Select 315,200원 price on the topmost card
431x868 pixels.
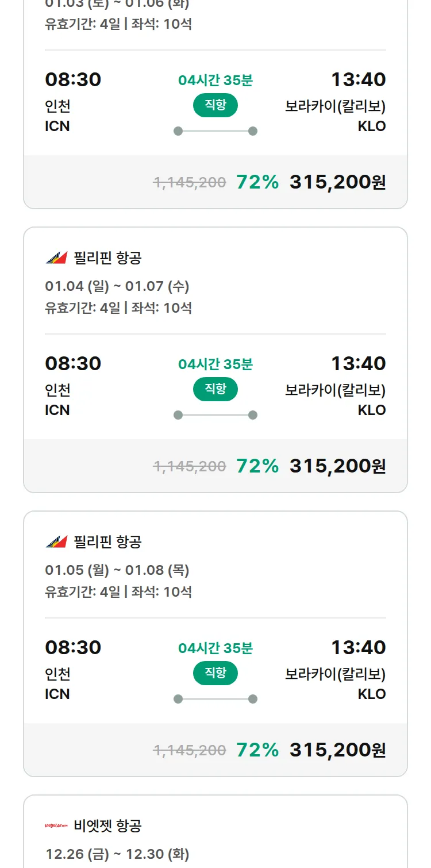point(337,182)
